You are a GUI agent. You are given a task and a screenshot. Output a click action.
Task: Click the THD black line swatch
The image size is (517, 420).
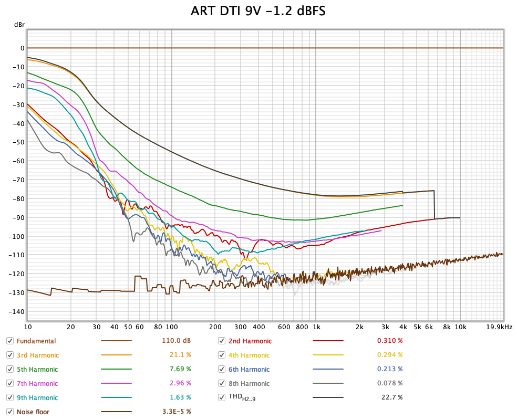tap(328, 397)
